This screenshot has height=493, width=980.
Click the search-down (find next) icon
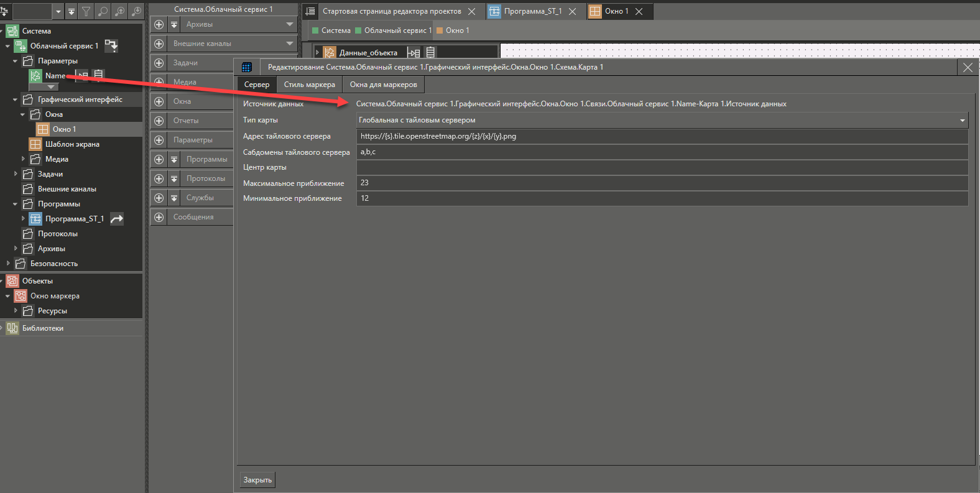[x=136, y=11]
